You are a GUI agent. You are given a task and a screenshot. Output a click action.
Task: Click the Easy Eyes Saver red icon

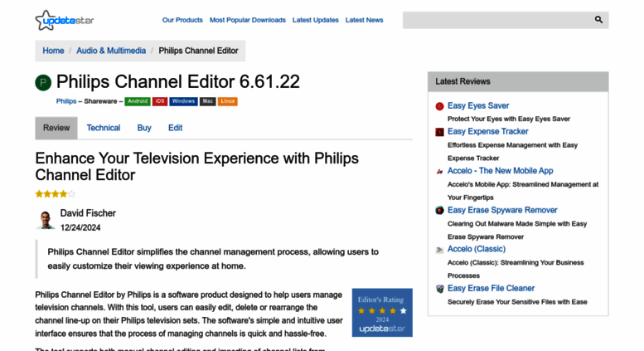(x=439, y=106)
